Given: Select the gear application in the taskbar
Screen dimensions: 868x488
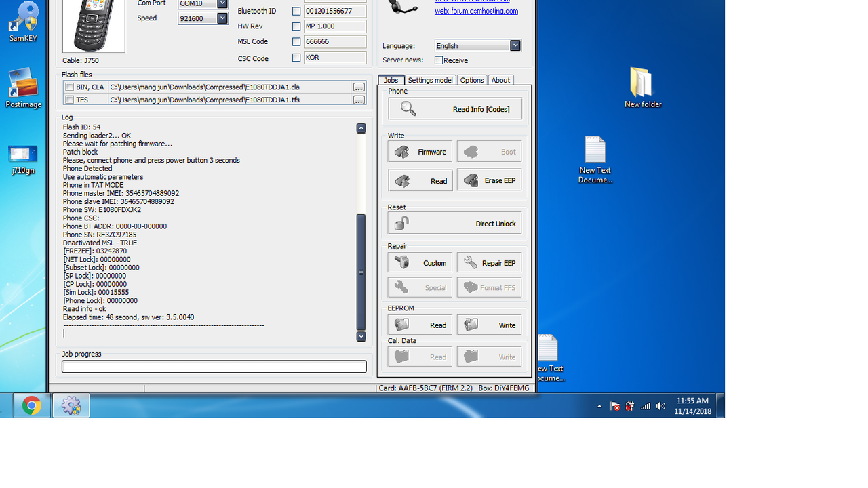Looking at the screenshot, I should (x=71, y=405).
